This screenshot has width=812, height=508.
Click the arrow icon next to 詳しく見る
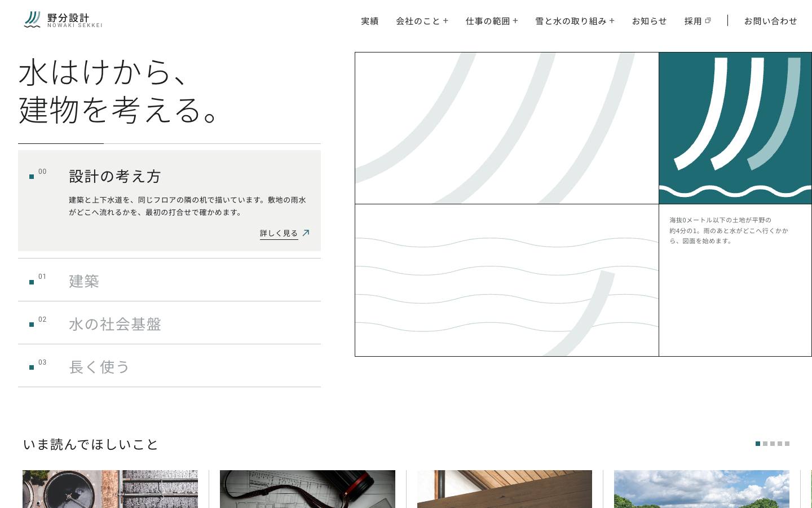click(306, 233)
